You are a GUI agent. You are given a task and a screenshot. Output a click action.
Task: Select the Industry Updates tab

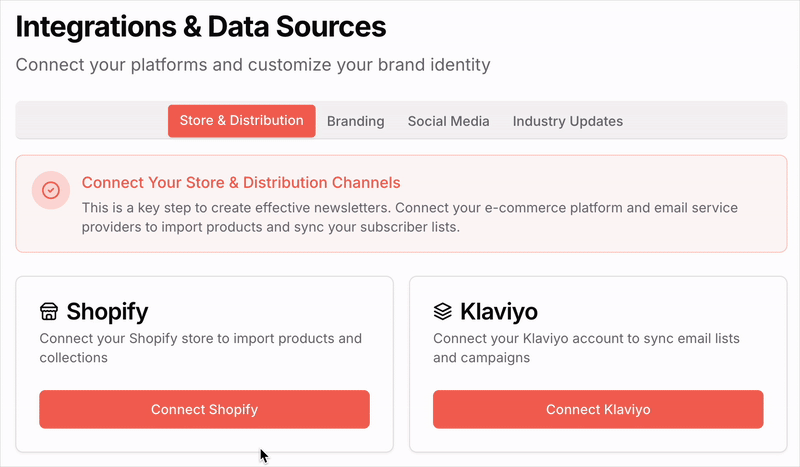pos(568,121)
